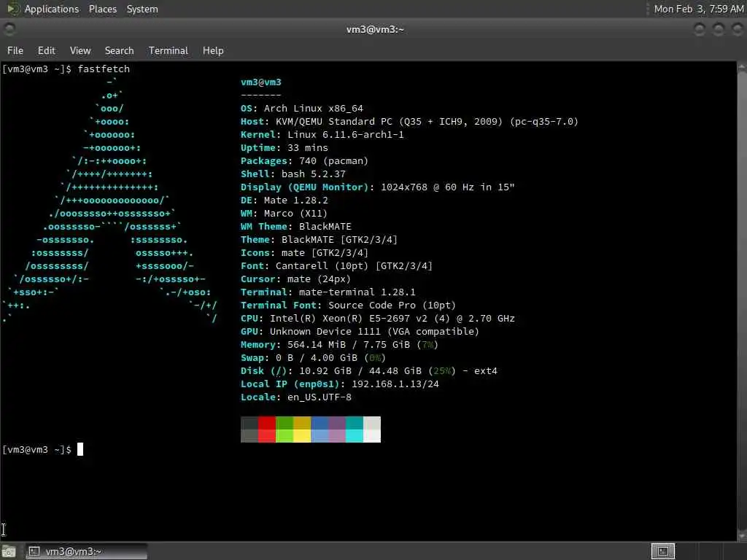The image size is (747, 560).
Task: Click the green color block in the palette
Action: click(285, 429)
